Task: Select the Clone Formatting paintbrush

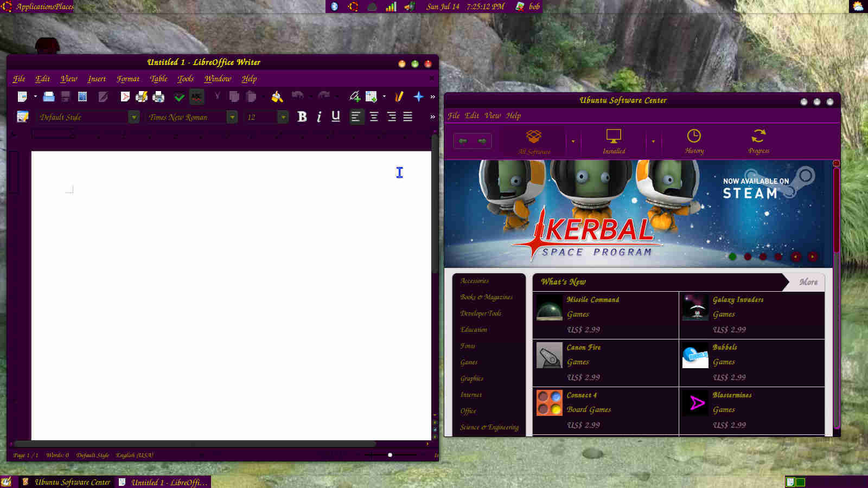Action: point(277,97)
